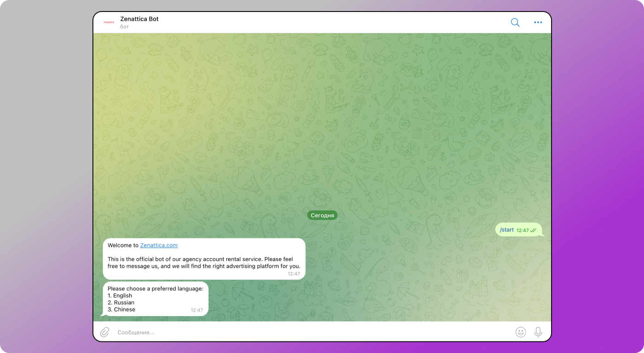644x353 pixels.
Task: Click the paperclip attach file icon
Action: coord(105,332)
